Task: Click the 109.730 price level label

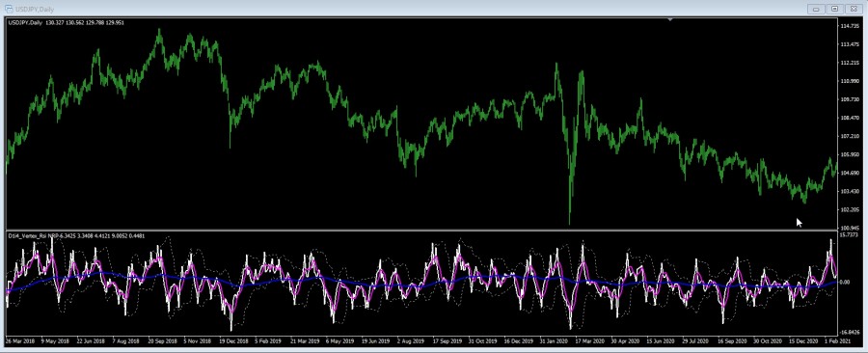Action: pos(849,99)
